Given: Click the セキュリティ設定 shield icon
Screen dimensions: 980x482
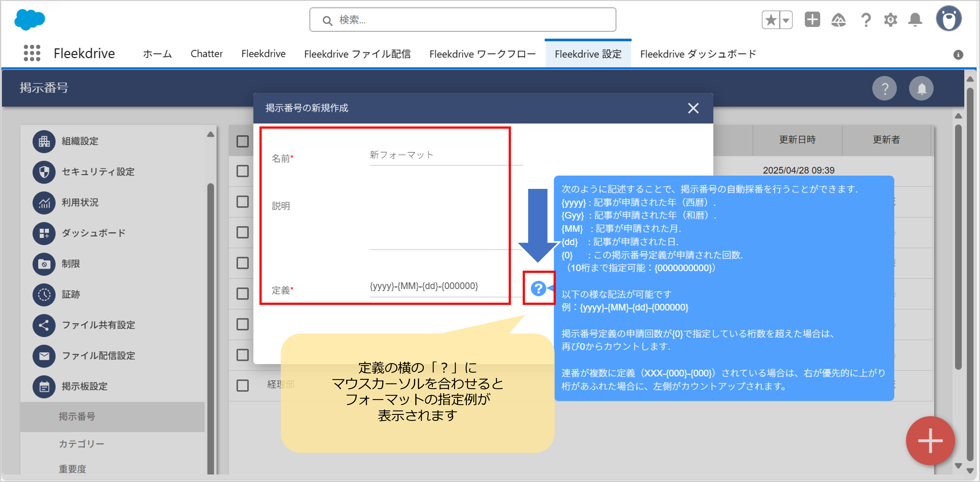Looking at the screenshot, I should [44, 172].
